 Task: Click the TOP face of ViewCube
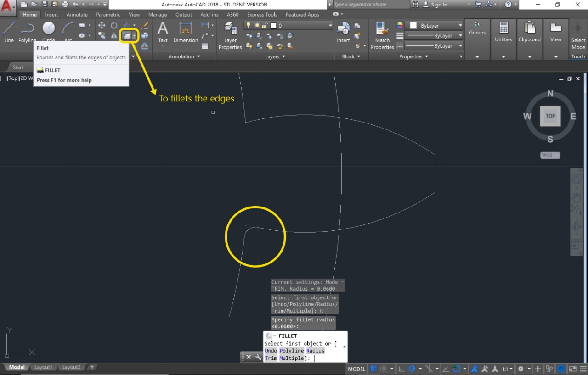550,116
